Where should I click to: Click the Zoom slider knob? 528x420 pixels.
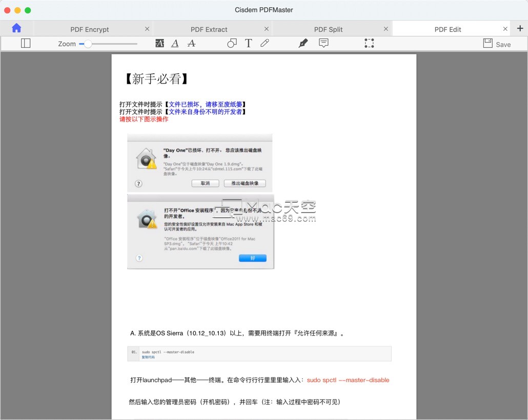tap(88, 44)
